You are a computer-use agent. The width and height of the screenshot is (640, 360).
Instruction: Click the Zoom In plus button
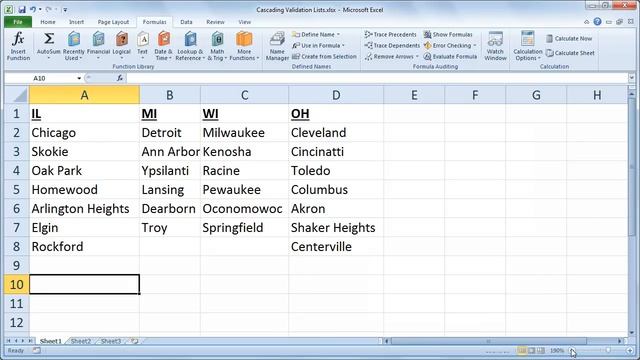click(630, 350)
